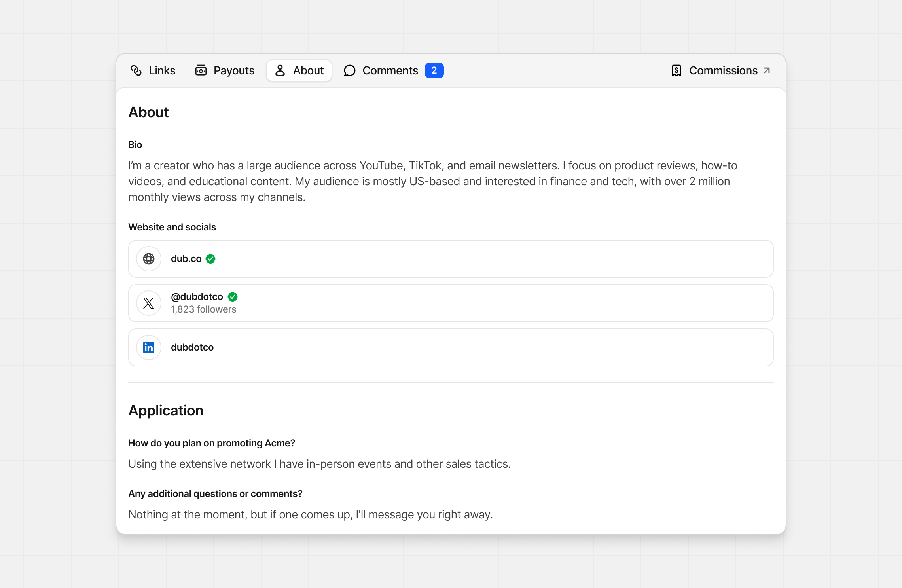
Task: Open the Payouts tab
Action: point(234,70)
